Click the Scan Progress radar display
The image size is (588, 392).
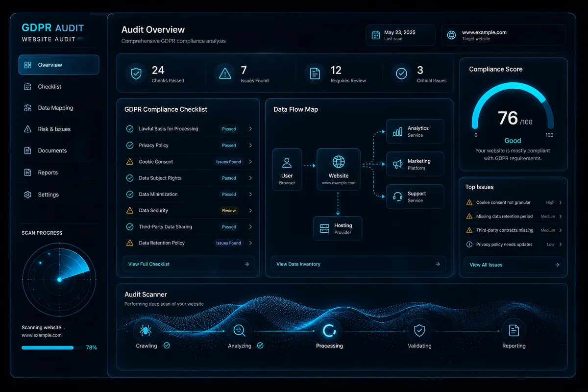pyautogui.click(x=59, y=279)
